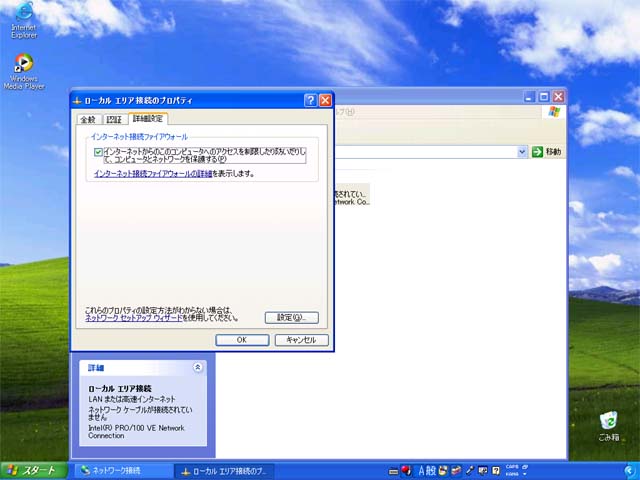Maximize the Network Connections window
This screenshot has width=640, height=480.
544,97
